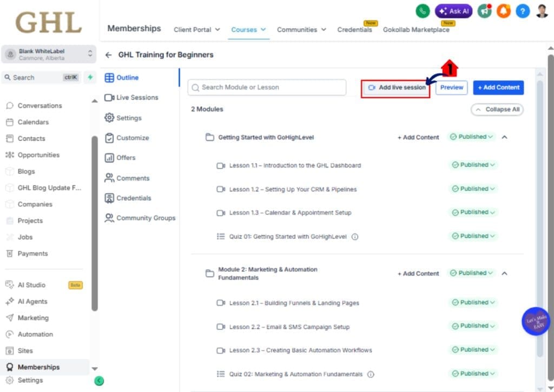Change Published status of Lesson 2.2
The width and height of the screenshot is (554, 392).
[473, 326]
